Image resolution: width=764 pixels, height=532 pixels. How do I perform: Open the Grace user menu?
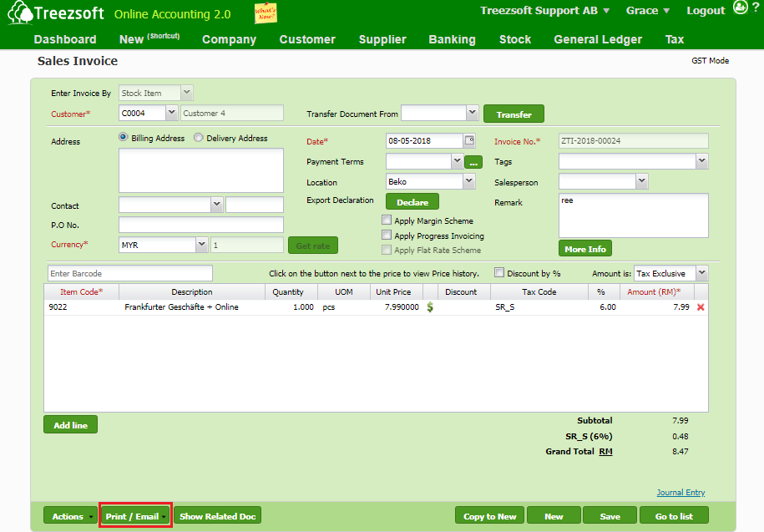648,11
